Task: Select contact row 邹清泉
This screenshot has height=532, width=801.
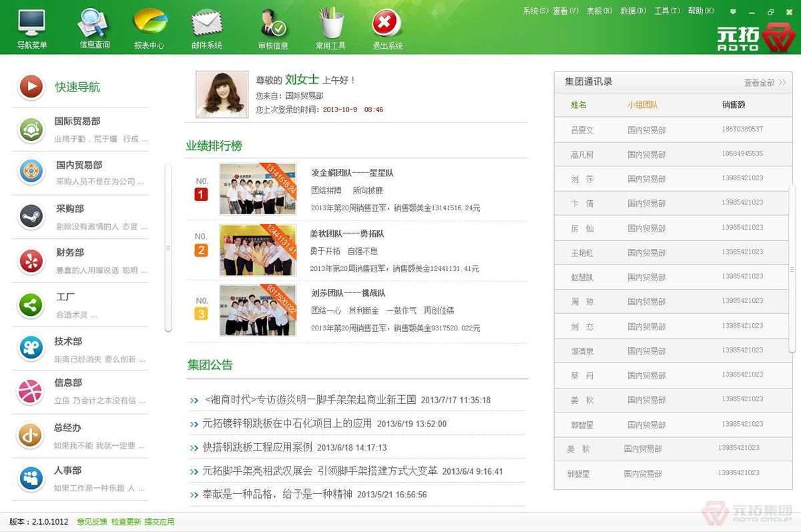Action: pos(673,350)
